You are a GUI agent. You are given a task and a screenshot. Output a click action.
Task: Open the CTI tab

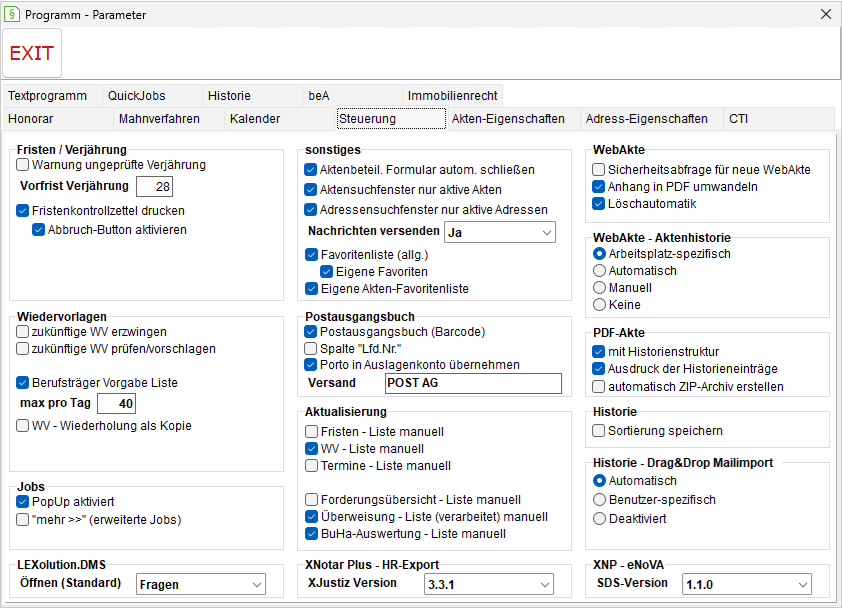coord(779,119)
